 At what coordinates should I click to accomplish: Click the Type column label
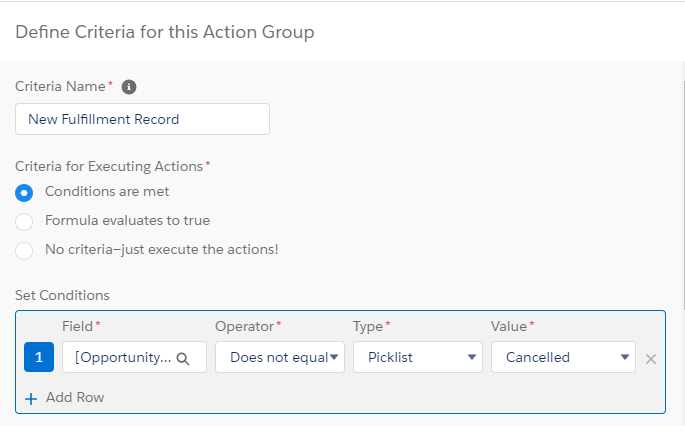tap(369, 327)
